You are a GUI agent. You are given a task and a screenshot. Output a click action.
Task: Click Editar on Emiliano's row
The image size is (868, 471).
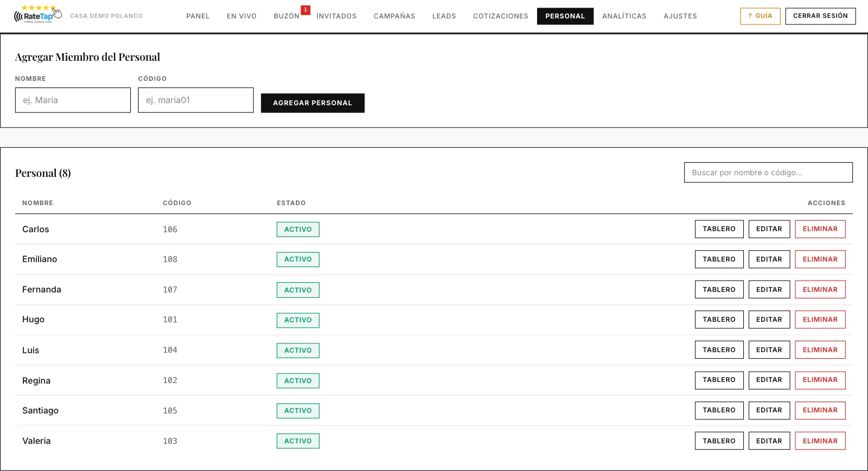click(769, 259)
